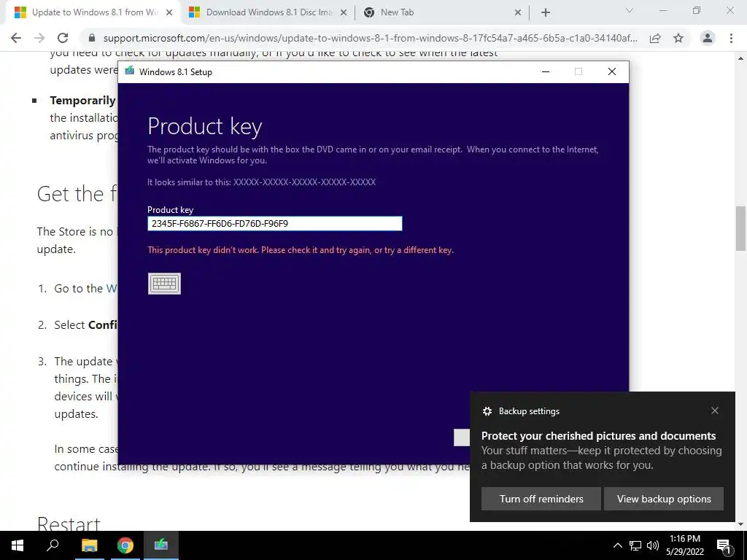The height and width of the screenshot is (560, 747).
Task: Click the Backup settings gear icon
Action: [487, 411]
